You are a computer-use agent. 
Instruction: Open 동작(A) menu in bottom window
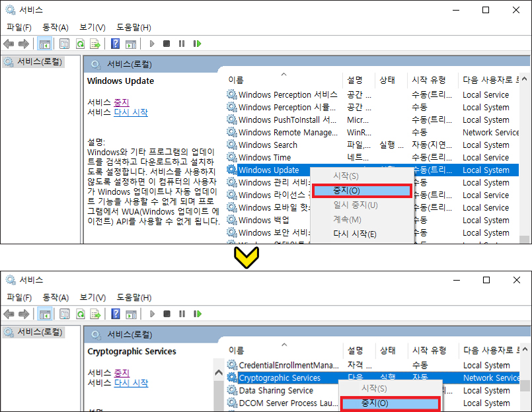point(56,298)
